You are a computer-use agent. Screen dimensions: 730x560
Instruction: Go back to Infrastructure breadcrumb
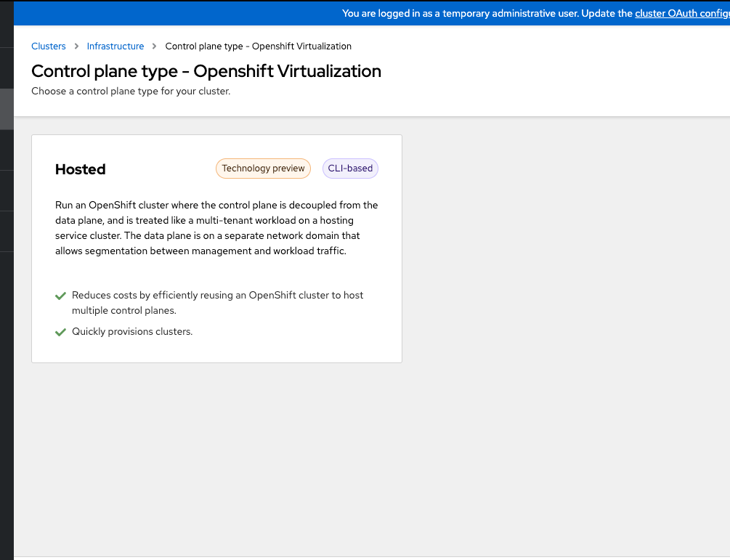pos(115,46)
